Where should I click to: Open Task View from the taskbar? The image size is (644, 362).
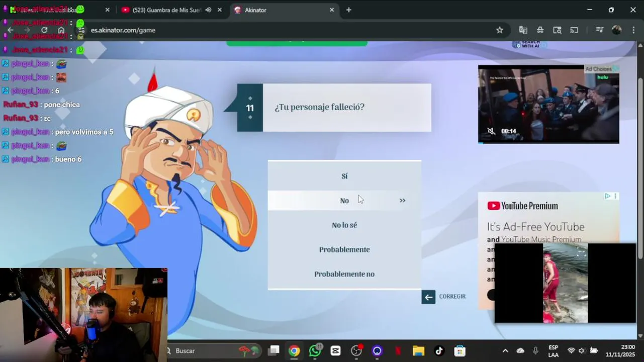point(273,351)
